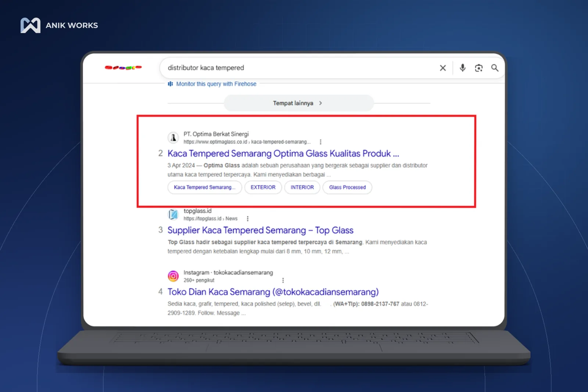
Task: Click the '260+ pengikut' follower count
Action: pyautogui.click(x=199, y=280)
